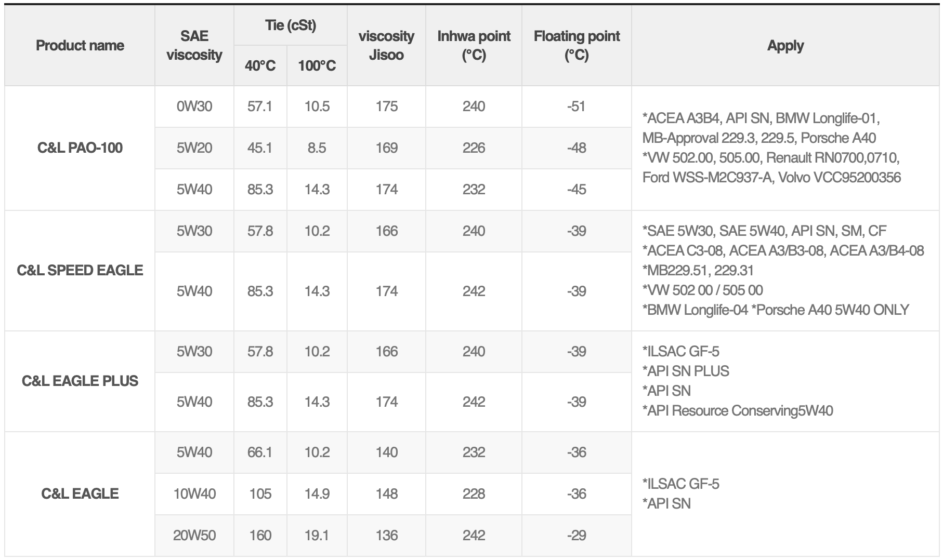The height and width of the screenshot is (560, 943).
Task: Click the Floating point (°C) header
Action: pos(577,46)
